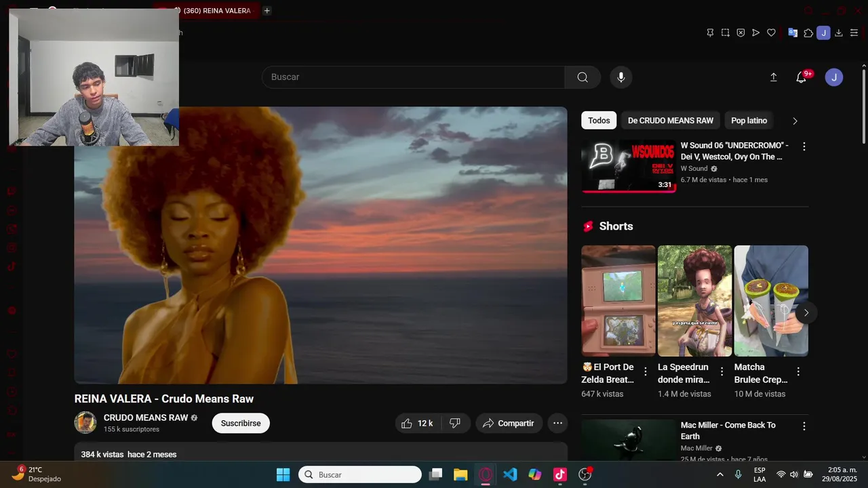Open Task View on the taskbar
The width and height of the screenshot is (868, 488).
click(436, 474)
